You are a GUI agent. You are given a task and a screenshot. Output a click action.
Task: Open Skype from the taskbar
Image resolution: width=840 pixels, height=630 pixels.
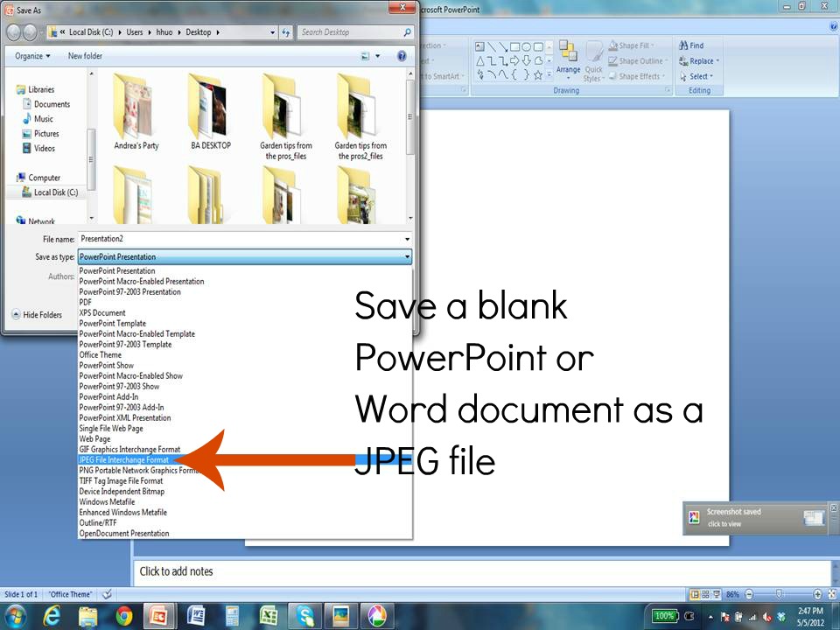point(304,615)
